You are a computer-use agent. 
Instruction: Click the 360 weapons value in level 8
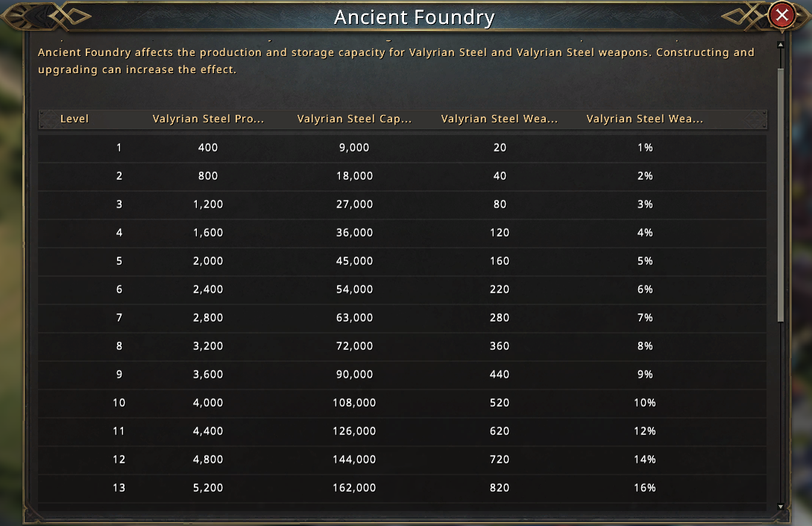pyautogui.click(x=500, y=346)
